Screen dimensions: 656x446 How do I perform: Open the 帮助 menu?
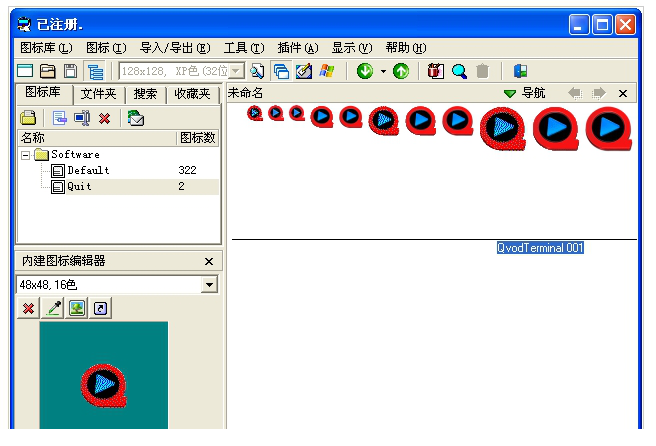tap(406, 48)
